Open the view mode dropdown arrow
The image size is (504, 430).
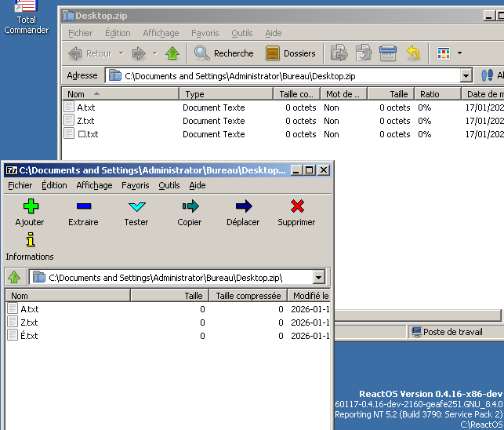pos(459,53)
